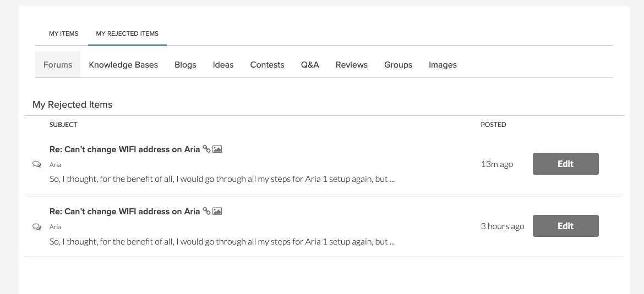644x294 pixels.
Task: Click the '13m ago' timestamp
Action: pos(497,164)
